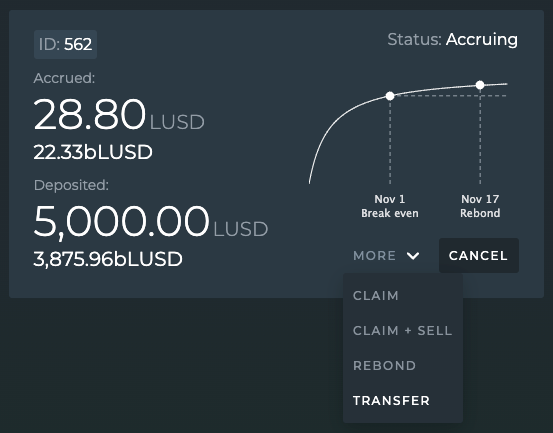Click the chevron icon beside MORE
This screenshot has width=553, height=433.
(x=413, y=256)
